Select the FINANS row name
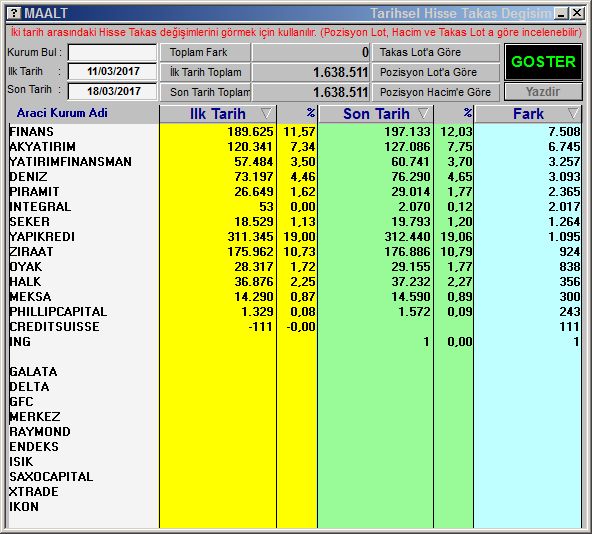This screenshot has height=534, width=592. (31, 132)
